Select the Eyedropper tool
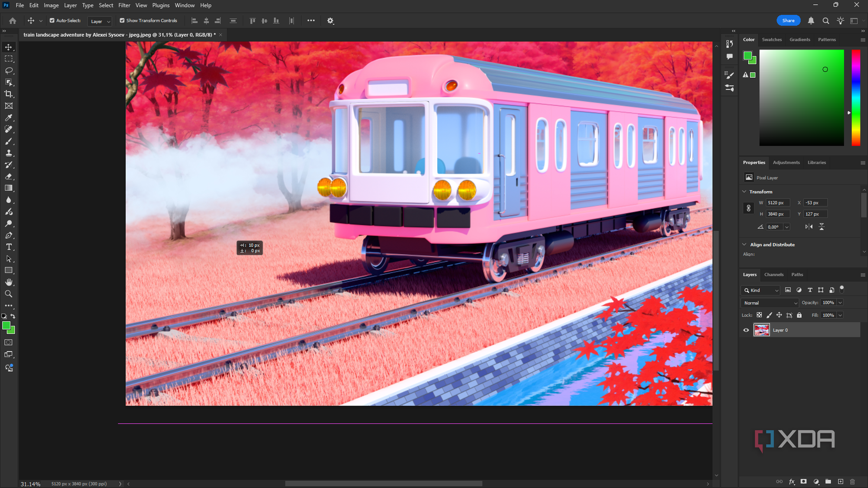868x488 pixels. pyautogui.click(x=9, y=118)
